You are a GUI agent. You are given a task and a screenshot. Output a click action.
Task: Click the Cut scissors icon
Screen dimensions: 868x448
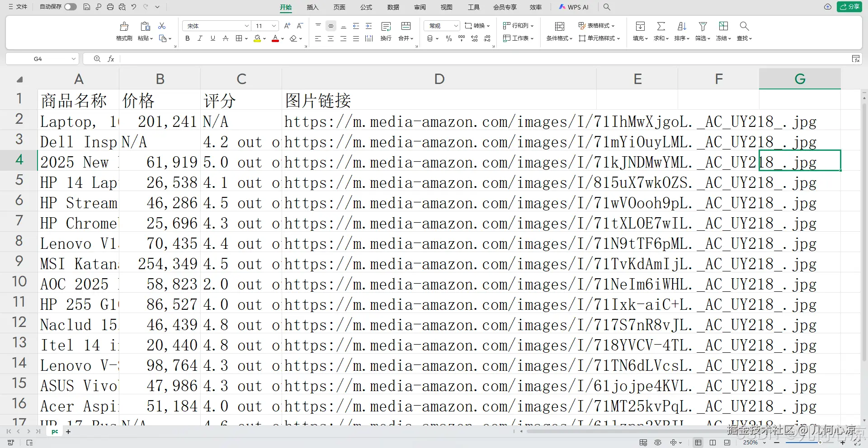(162, 26)
